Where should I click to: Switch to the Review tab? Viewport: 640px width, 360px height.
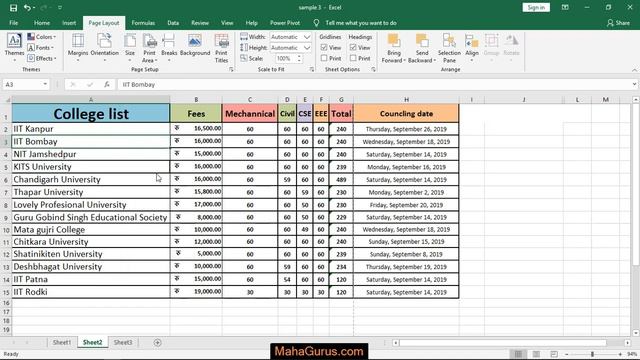(x=200, y=23)
